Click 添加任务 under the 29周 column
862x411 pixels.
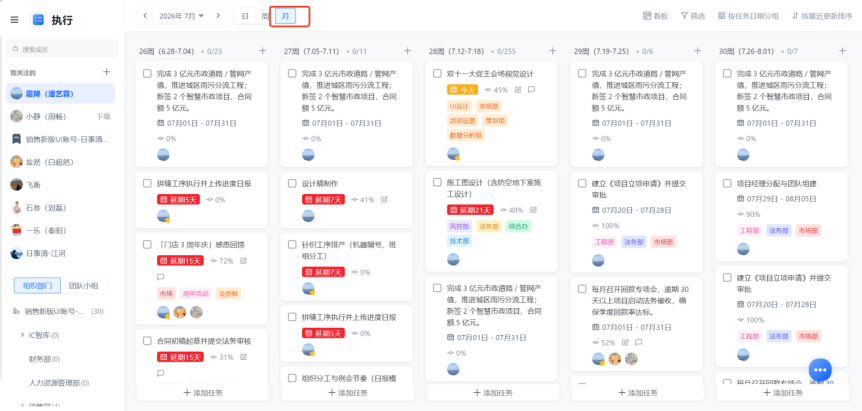pyautogui.click(x=638, y=393)
